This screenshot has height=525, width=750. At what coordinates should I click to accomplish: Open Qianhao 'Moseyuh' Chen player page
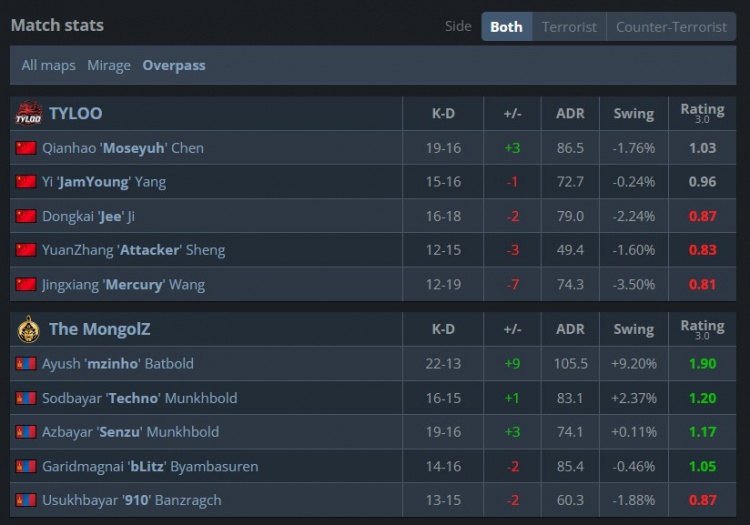[123, 148]
